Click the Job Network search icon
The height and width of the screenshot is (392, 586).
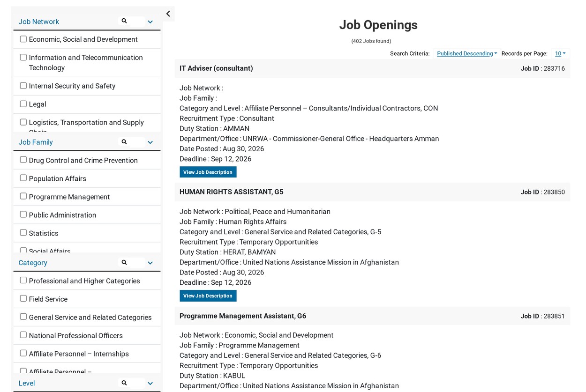(x=124, y=21)
